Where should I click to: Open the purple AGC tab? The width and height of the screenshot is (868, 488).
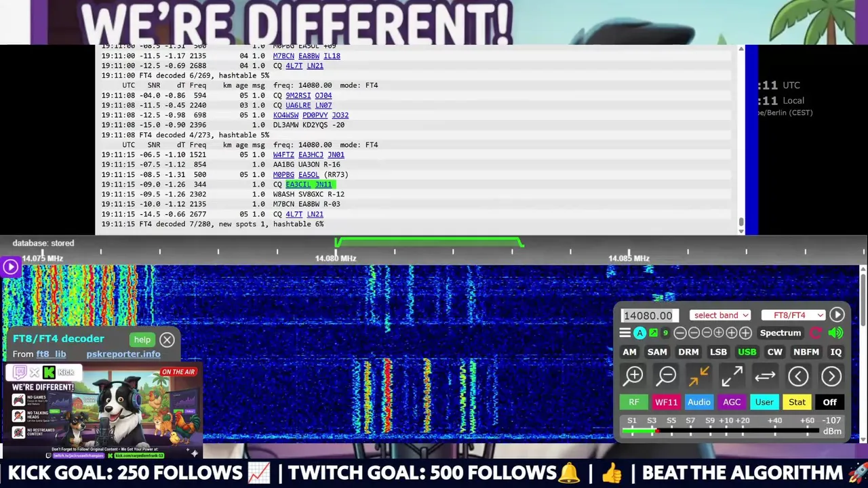[x=732, y=402]
